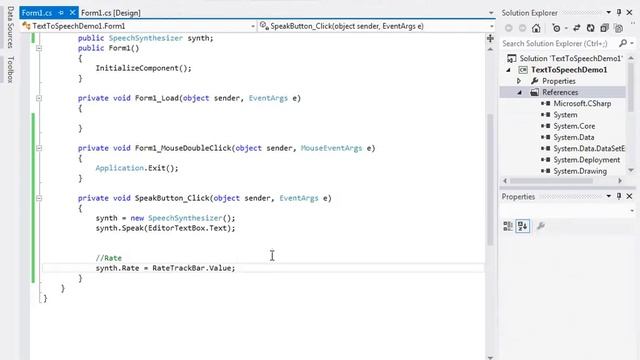Viewport: 640px width, 360px height.
Task: Click the code editor scroll down arrow
Action: pos(490,357)
